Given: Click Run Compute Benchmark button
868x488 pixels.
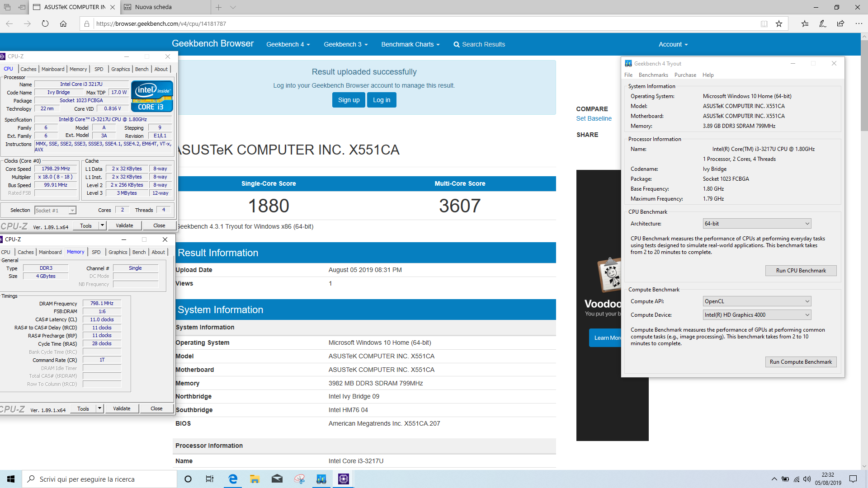Looking at the screenshot, I should (x=801, y=362).
